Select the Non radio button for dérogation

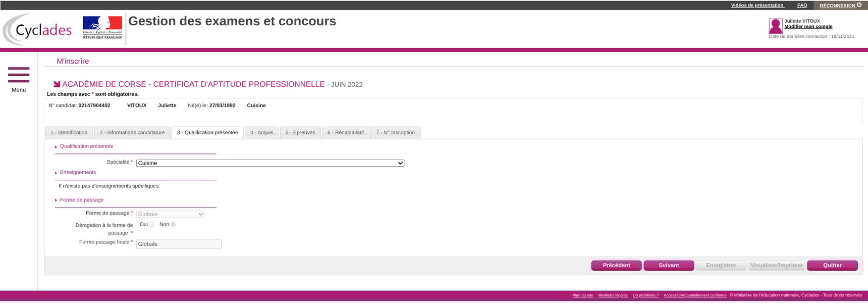coord(173,225)
